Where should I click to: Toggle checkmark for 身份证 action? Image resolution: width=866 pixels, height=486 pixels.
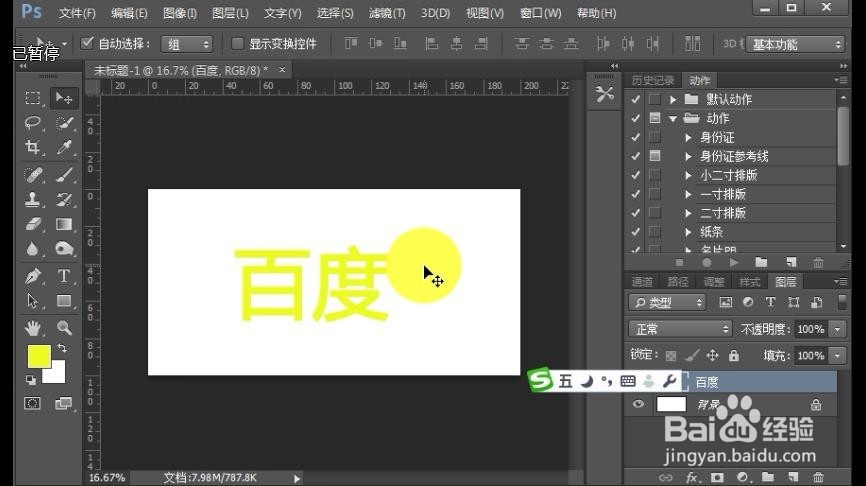pos(636,137)
